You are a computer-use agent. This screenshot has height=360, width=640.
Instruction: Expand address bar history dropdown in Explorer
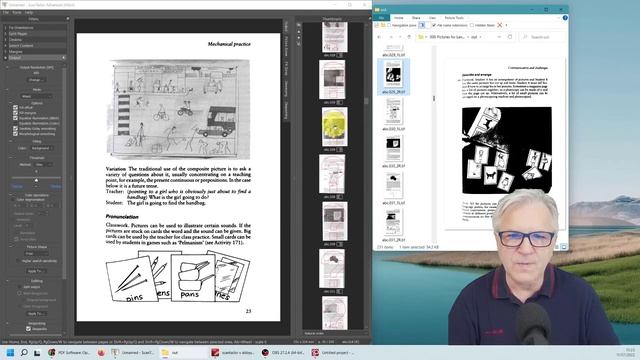pos(499,37)
